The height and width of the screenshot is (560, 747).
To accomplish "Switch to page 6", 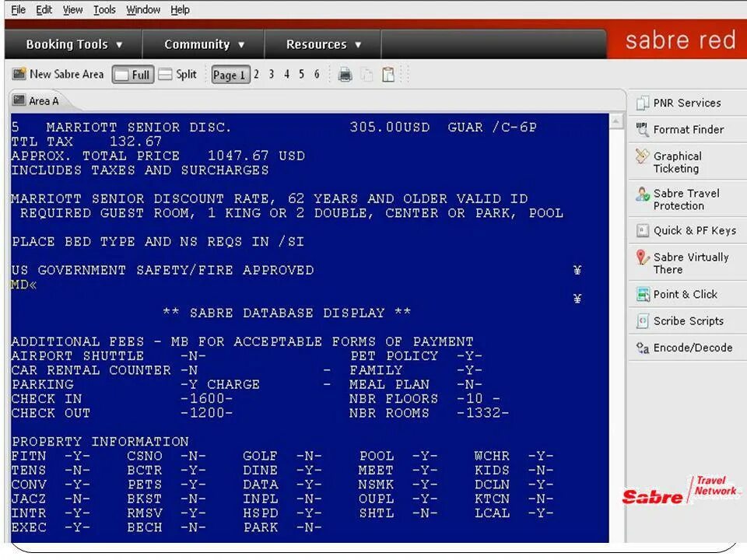I will coord(317,75).
